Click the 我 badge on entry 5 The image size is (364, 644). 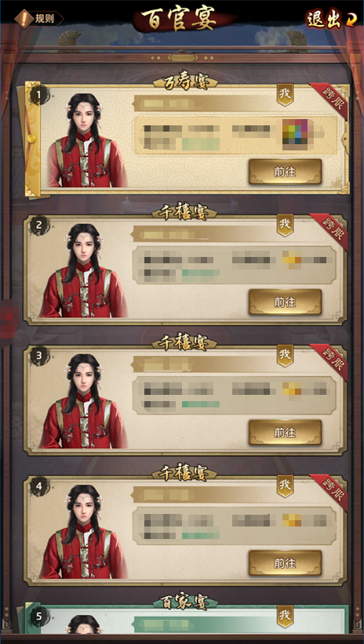pyautogui.click(x=285, y=616)
